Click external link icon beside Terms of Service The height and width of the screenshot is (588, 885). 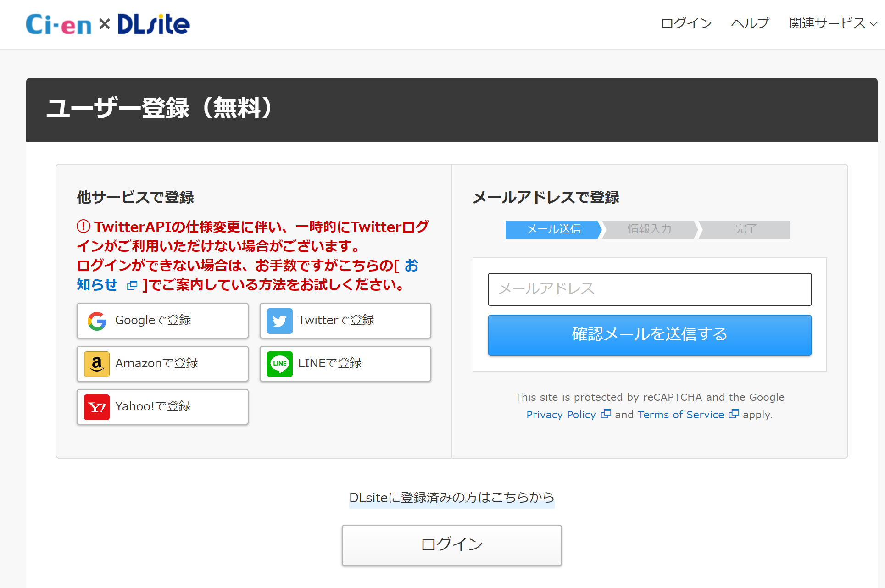734,414
